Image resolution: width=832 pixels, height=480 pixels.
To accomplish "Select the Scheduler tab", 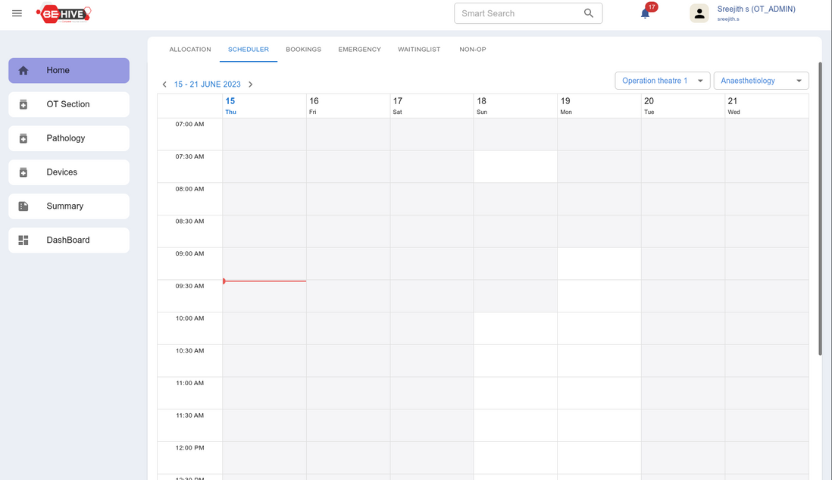I will [x=248, y=49].
